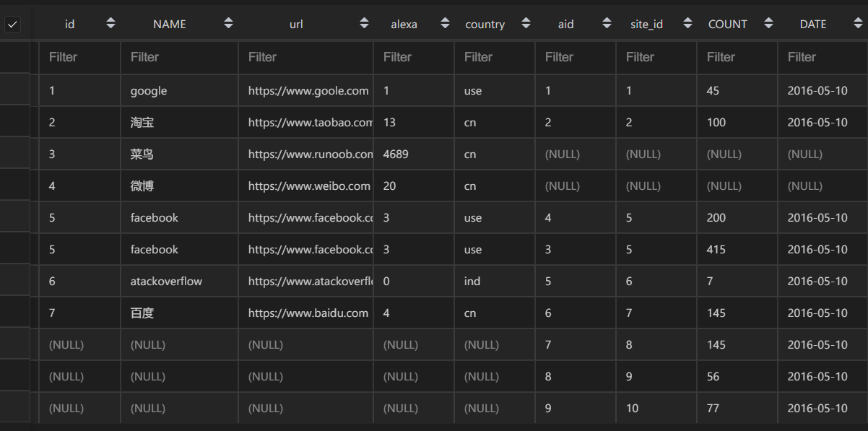Screen dimensions: 868x431
Task: Click the https://www.baidu.com url cell
Action: 305,313
